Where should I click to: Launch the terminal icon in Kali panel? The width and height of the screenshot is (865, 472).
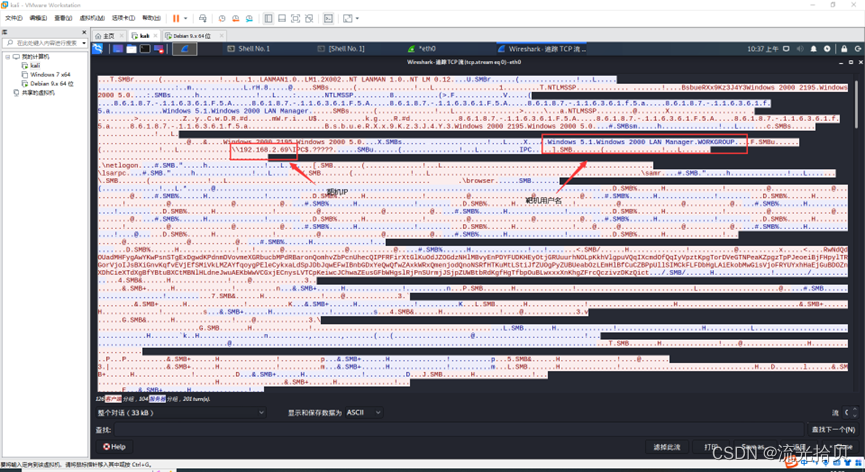click(145, 49)
